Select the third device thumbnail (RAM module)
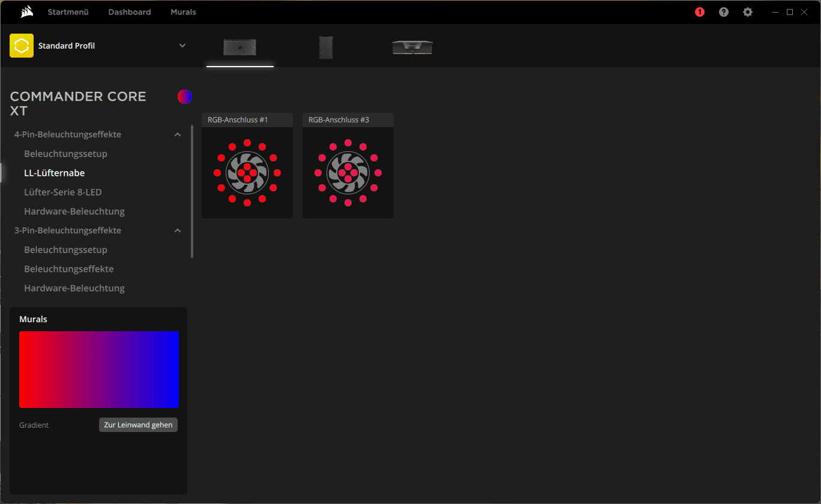Viewport: 821px width, 504px height. (412, 47)
